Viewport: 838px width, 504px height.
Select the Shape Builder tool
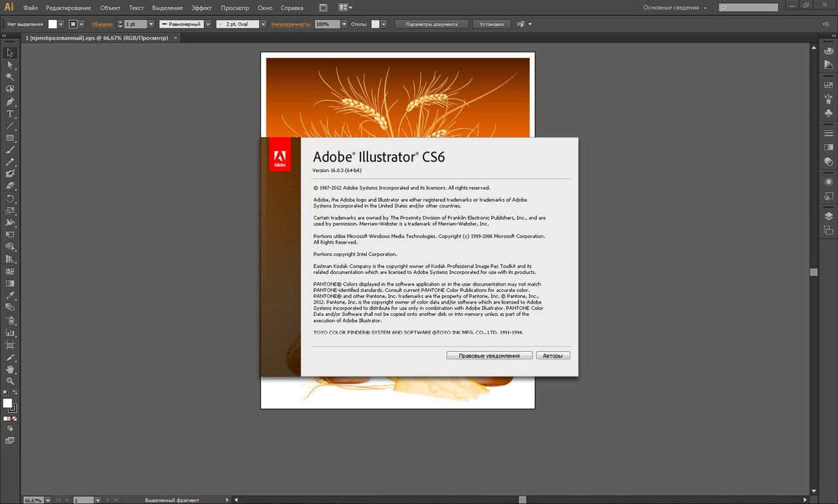click(x=10, y=247)
